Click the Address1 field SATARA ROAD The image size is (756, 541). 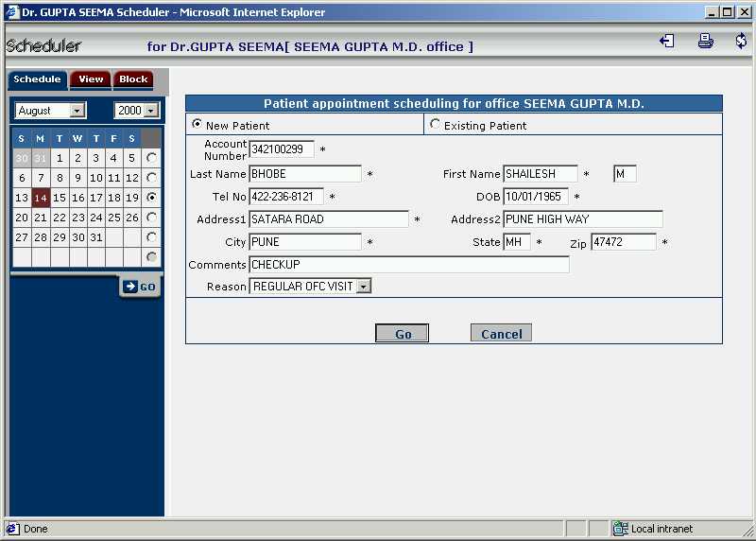329,219
